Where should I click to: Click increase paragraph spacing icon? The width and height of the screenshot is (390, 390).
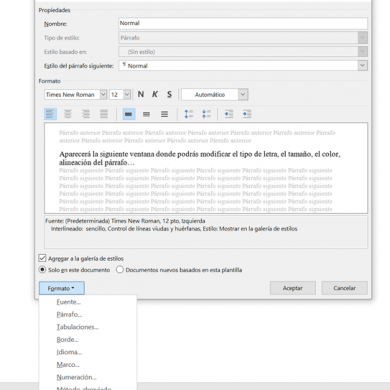click(189, 114)
